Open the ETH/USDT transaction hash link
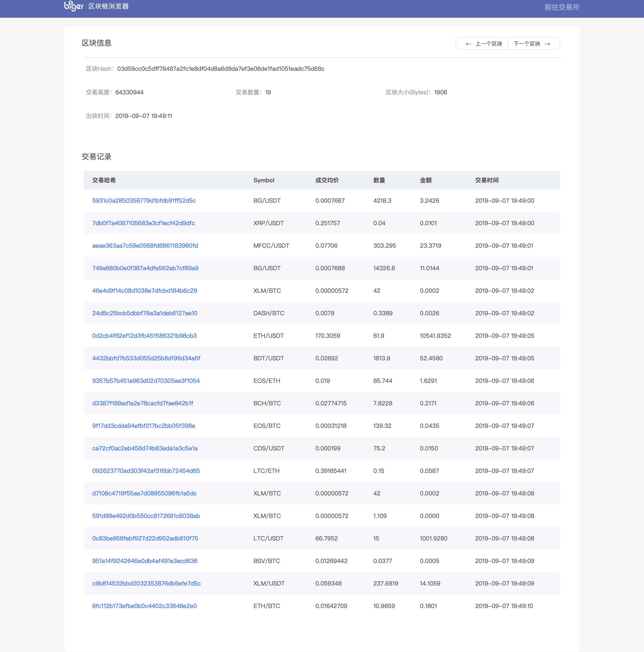The width and height of the screenshot is (644, 652). click(144, 336)
